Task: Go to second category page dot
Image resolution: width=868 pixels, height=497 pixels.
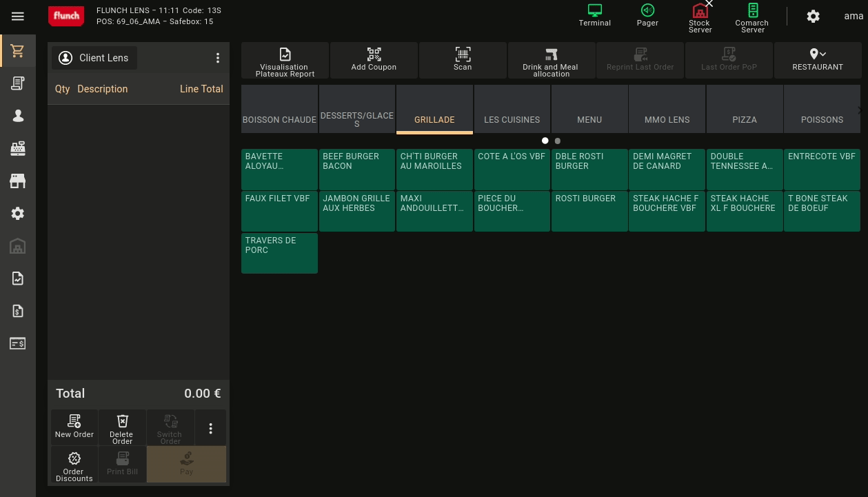Action: pyautogui.click(x=558, y=141)
